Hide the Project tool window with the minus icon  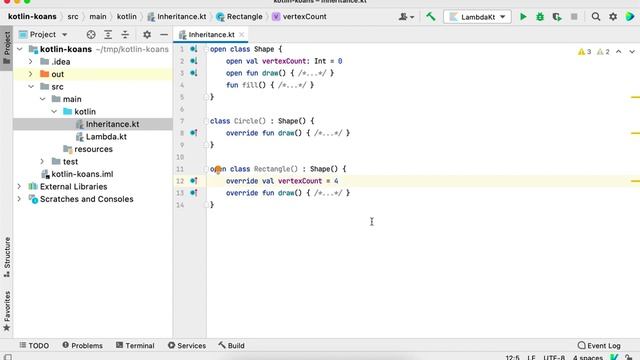(x=164, y=35)
